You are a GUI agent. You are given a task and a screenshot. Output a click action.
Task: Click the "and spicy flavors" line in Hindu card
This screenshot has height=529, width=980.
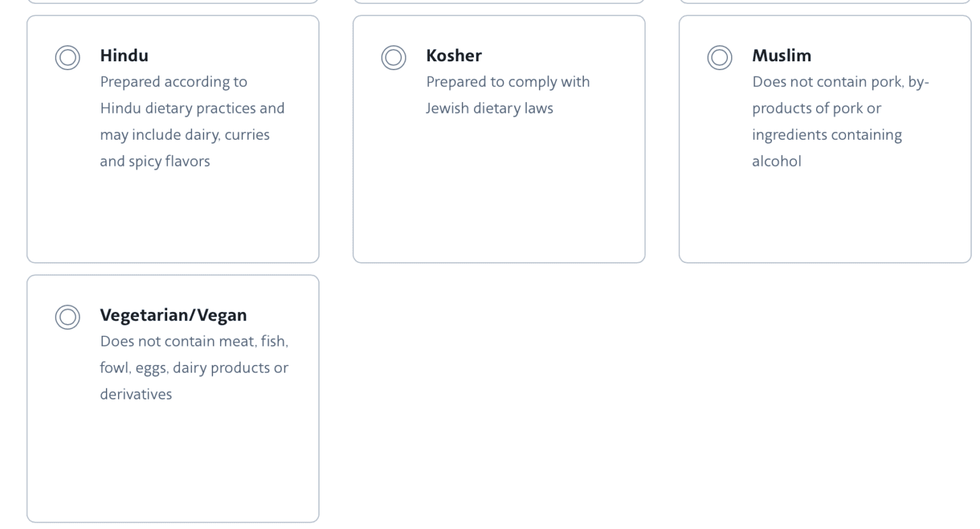(x=155, y=161)
